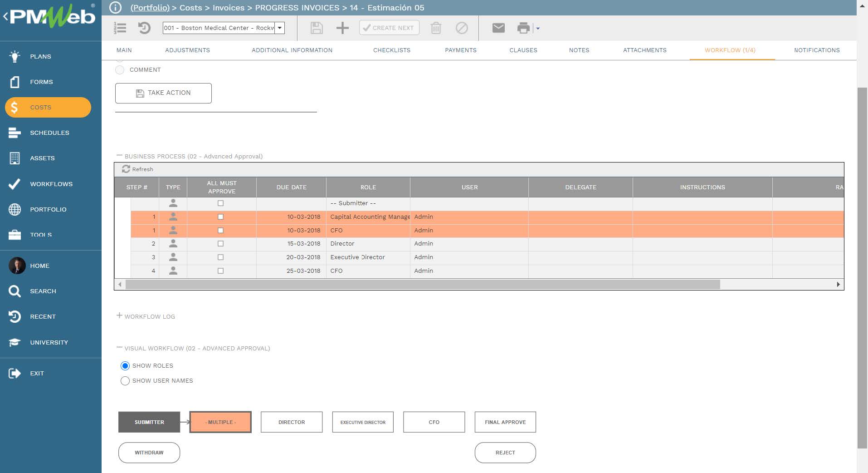Screen dimensions: 868x473
Task: Click Final Approve workflow box
Action: click(505, 422)
